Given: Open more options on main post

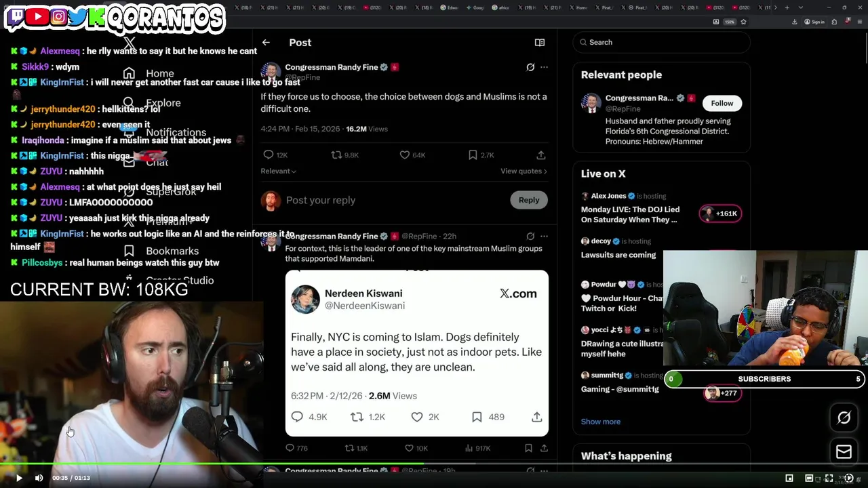Looking at the screenshot, I should (544, 67).
